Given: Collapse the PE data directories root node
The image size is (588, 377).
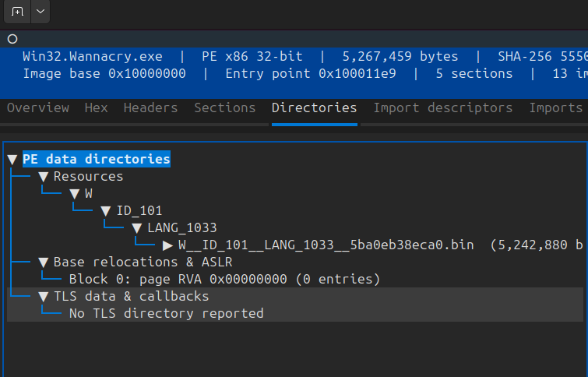Looking at the screenshot, I should [12, 160].
